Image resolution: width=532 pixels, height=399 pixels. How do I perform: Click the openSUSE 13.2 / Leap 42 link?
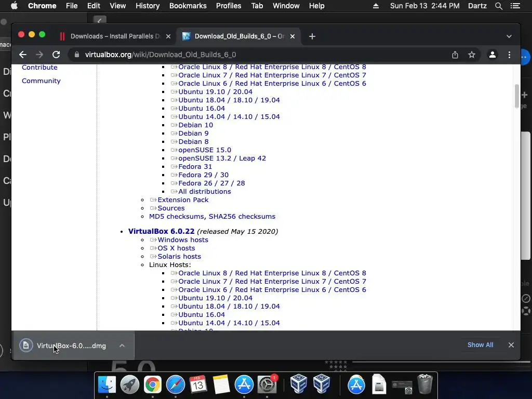[222, 158]
